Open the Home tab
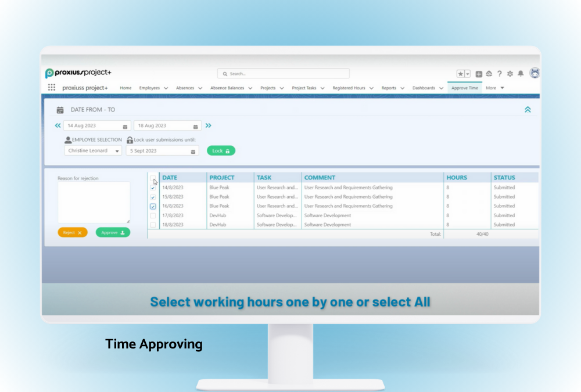This screenshot has height=392, width=581. 125,88
